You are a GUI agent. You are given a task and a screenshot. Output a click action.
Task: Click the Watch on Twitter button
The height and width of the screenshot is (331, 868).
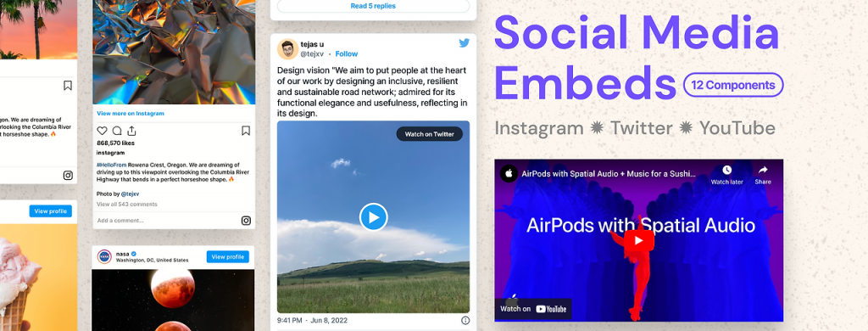click(430, 134)
